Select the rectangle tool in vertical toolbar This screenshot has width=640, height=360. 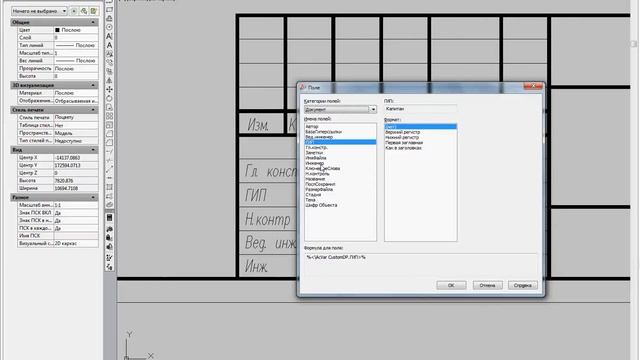109,9
